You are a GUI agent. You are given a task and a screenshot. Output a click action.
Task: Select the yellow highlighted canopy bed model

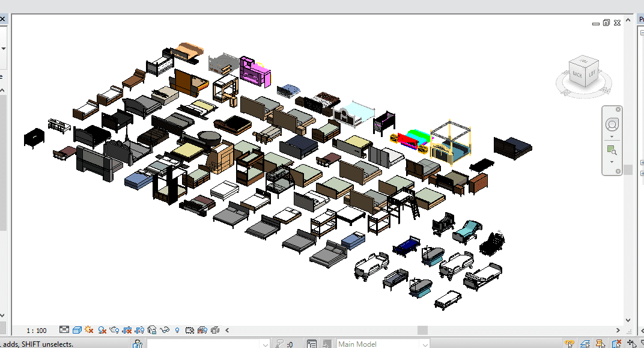click(451, 143)
